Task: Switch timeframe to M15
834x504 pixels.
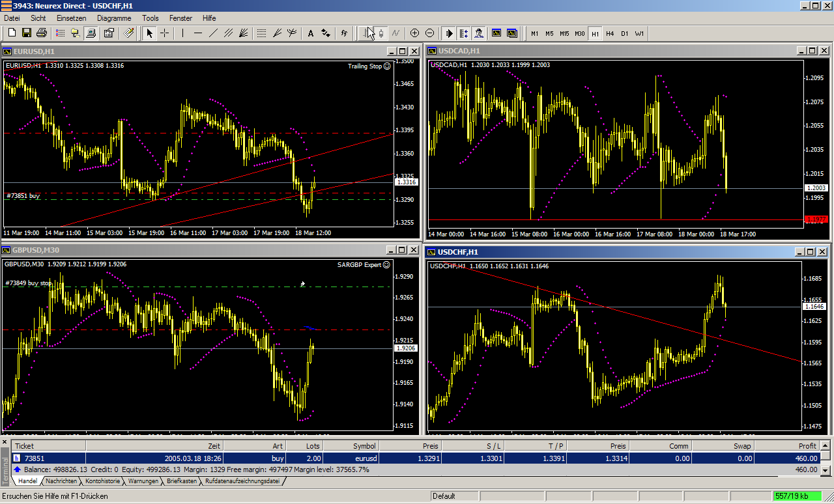Action: tap(564, 33)
